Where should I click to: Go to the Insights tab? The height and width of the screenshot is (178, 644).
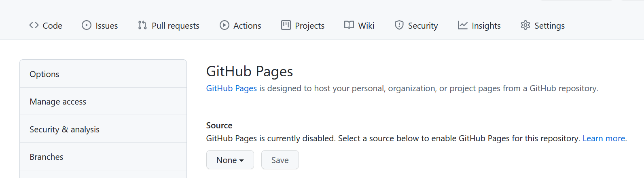click(x=479, y=25)
